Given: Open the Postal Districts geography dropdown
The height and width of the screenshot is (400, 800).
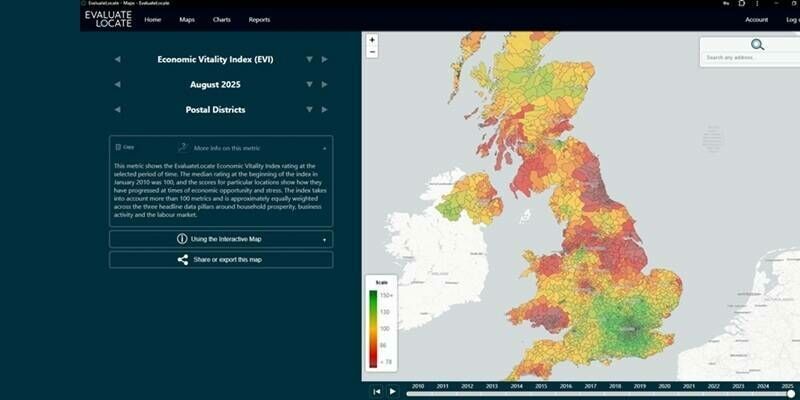Looking at the screenshot, I should pyautogui.click(x=309, y=110).
